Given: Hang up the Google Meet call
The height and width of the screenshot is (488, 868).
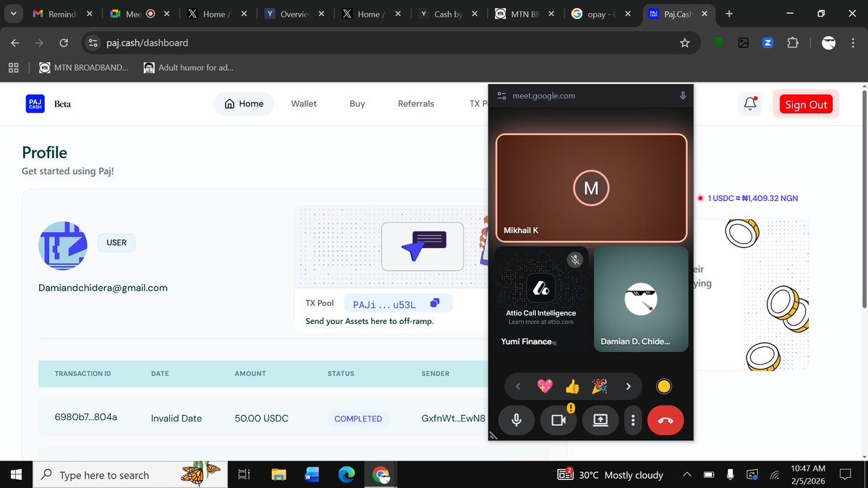Looking at the screenshot, I should pos(665,420).
